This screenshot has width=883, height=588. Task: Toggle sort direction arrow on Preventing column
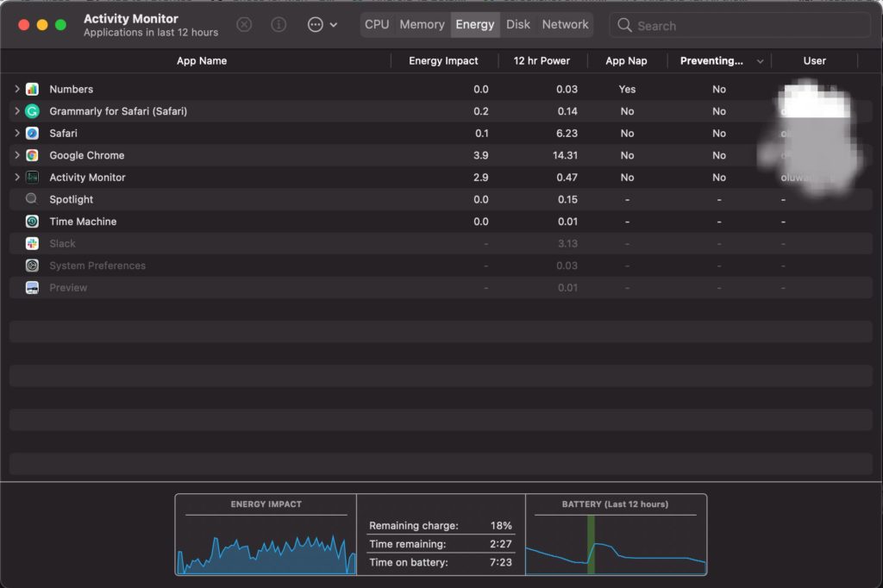click(760, 61)
